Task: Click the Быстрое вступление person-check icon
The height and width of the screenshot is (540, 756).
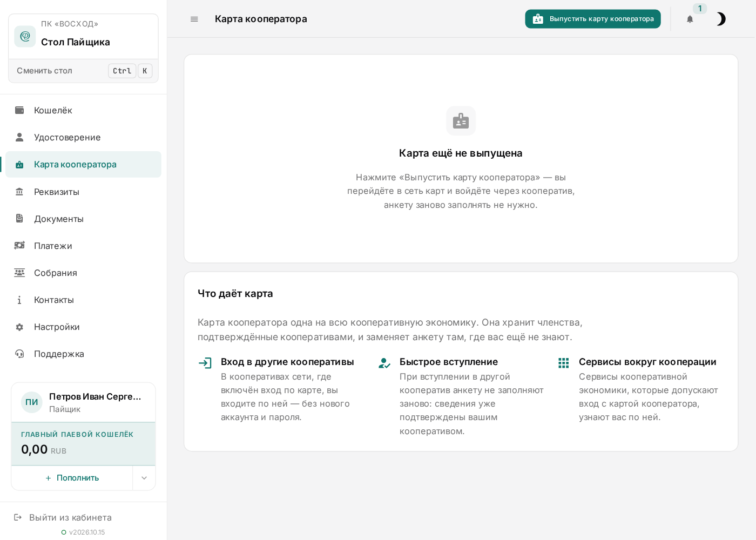Action: click(384, 363)
